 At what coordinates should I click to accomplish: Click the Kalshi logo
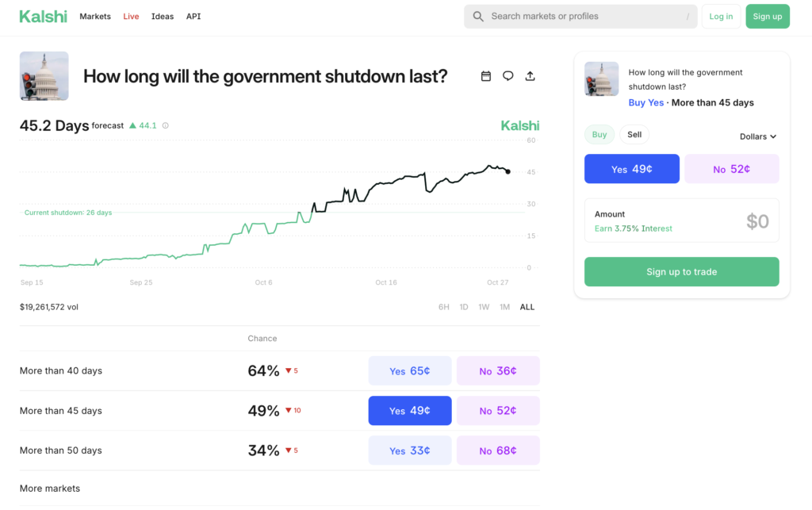pyautogui.click(x=43, y=16)
